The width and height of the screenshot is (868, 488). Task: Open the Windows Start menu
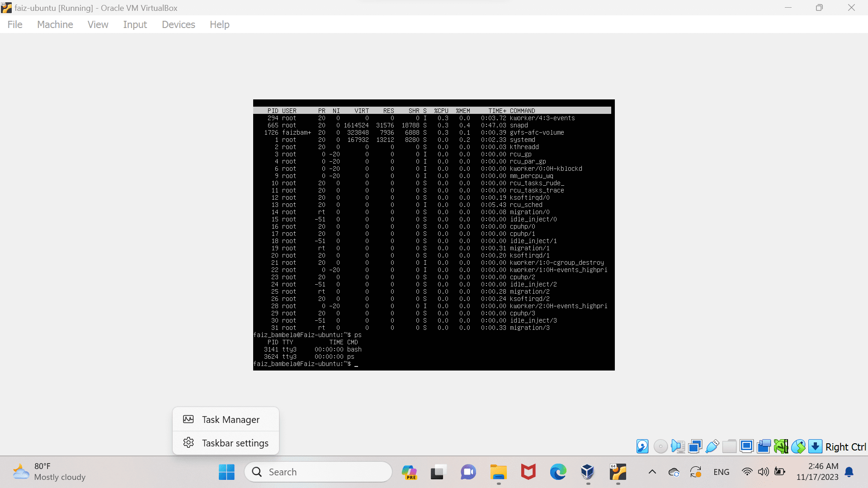pos(226,472)
